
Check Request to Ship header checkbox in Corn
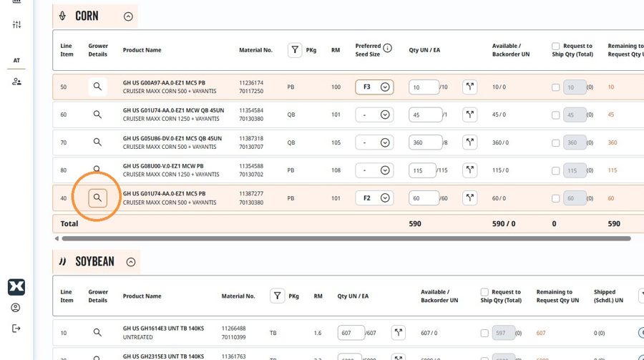coord(556,46)
